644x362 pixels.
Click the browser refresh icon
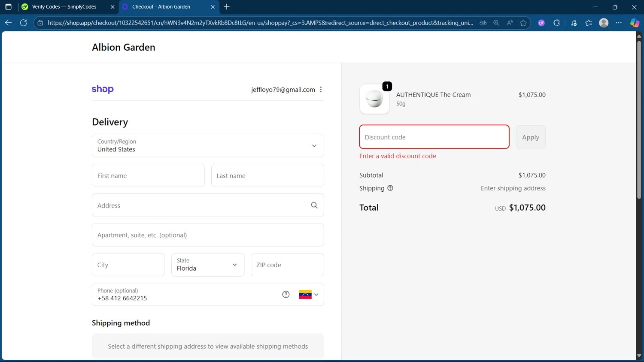coord(24,23)
